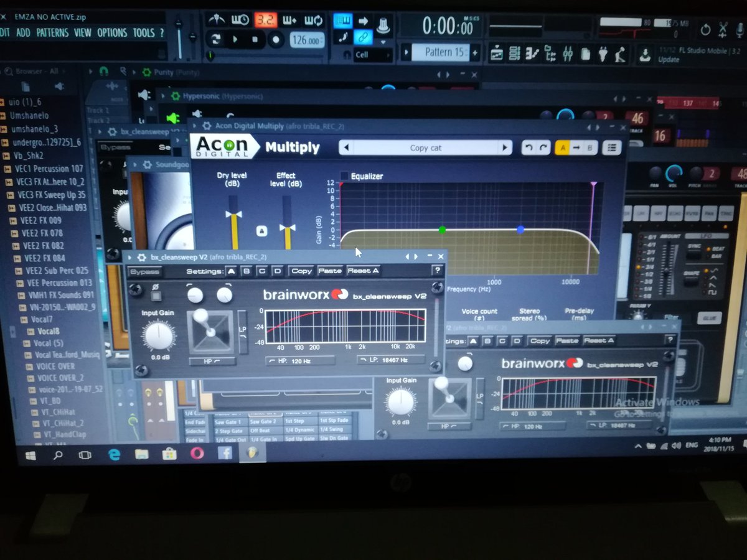Screen dimensions: 747x560
Task: Click the Input Gain knob in the front bx_cleansweep window
Action: point(159,335)
